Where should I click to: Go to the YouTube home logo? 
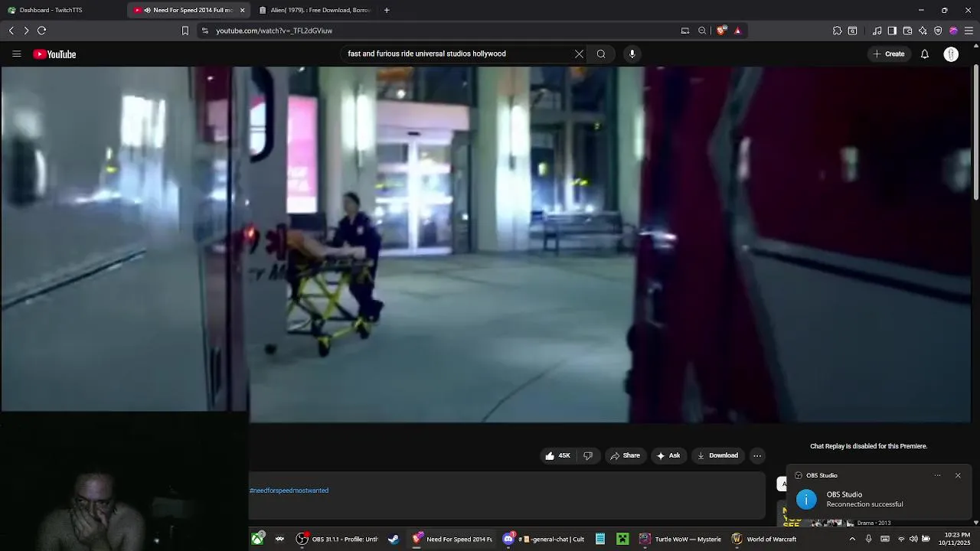coord(54,54)
